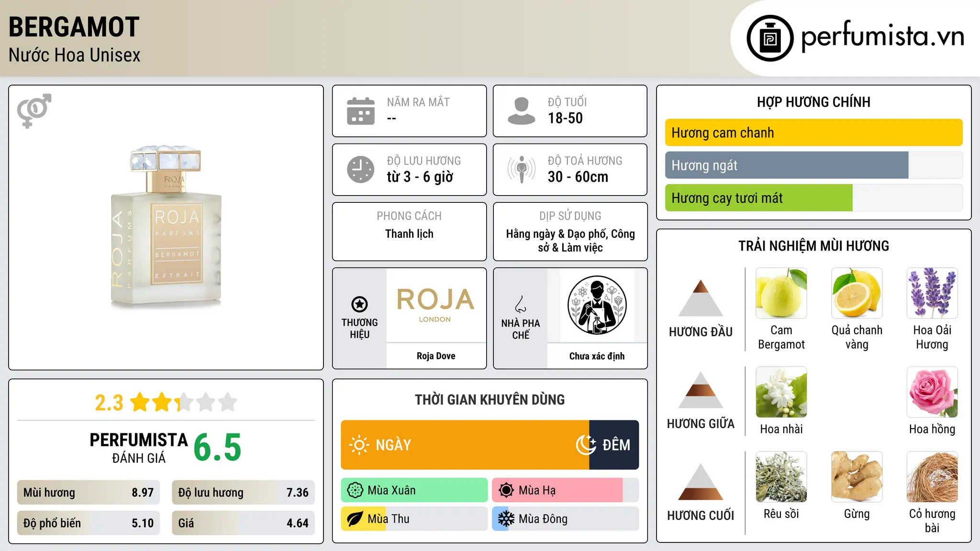
Task: Click the Giá 4.64 score bar
Action: pyautogui.click(x=243, y=523)
